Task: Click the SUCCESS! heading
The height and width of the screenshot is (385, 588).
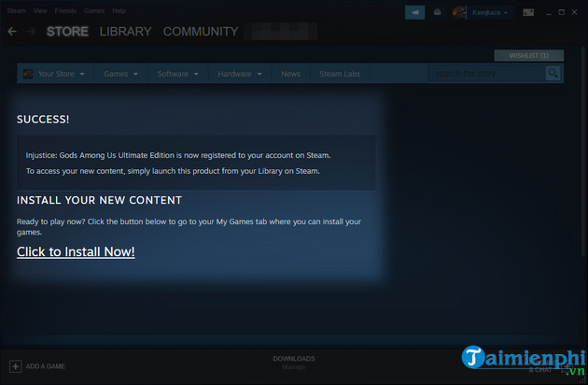Action: [x=43, y=120]
